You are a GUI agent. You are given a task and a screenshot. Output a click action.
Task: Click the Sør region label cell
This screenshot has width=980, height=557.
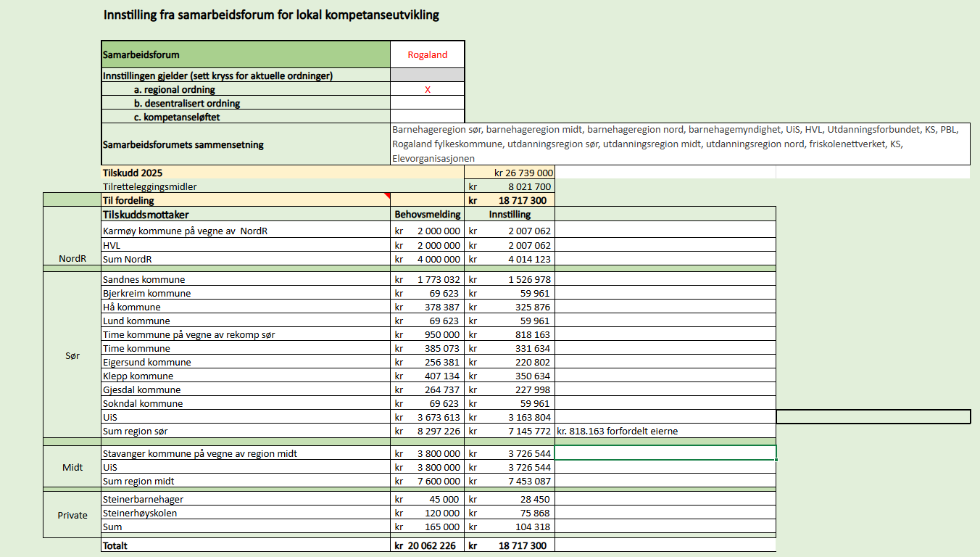click(x=72, y=356)
